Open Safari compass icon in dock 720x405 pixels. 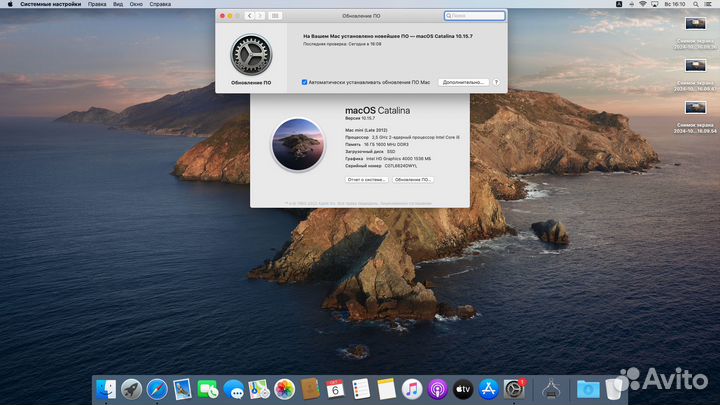(157, 390)
